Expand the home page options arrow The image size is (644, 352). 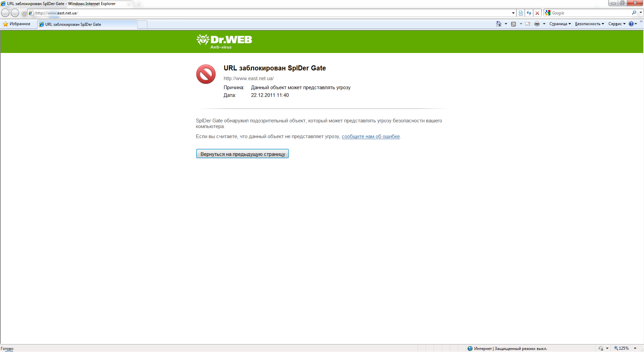tap(506, 24)
